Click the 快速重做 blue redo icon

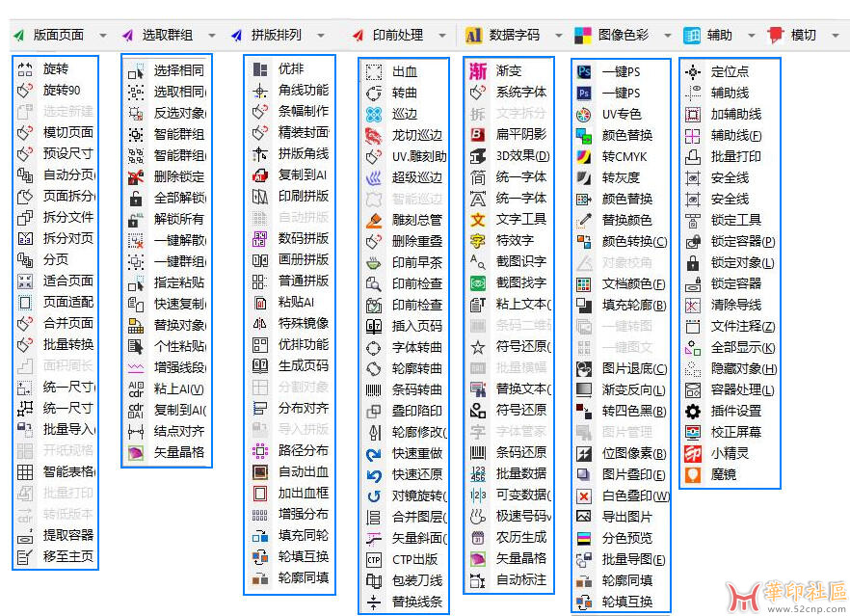[x=374, y=453]
